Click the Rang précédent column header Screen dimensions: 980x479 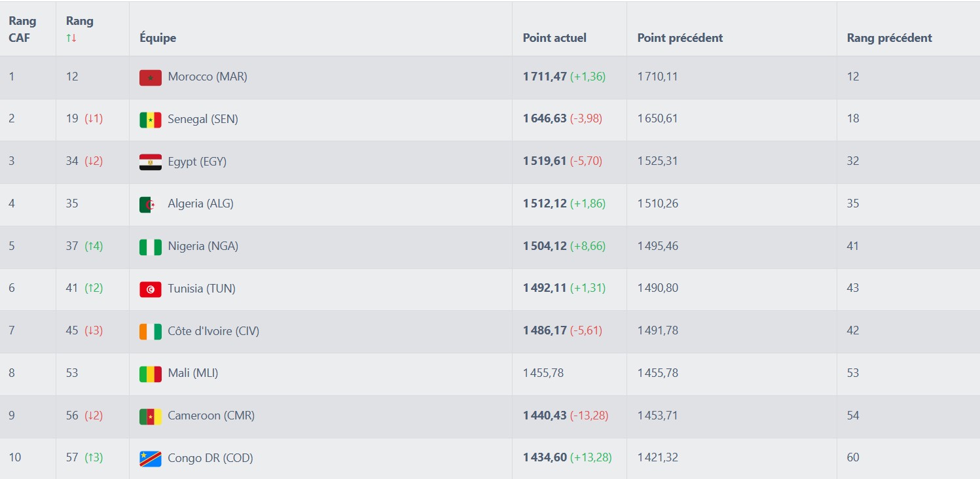click(x=889, y=38)
